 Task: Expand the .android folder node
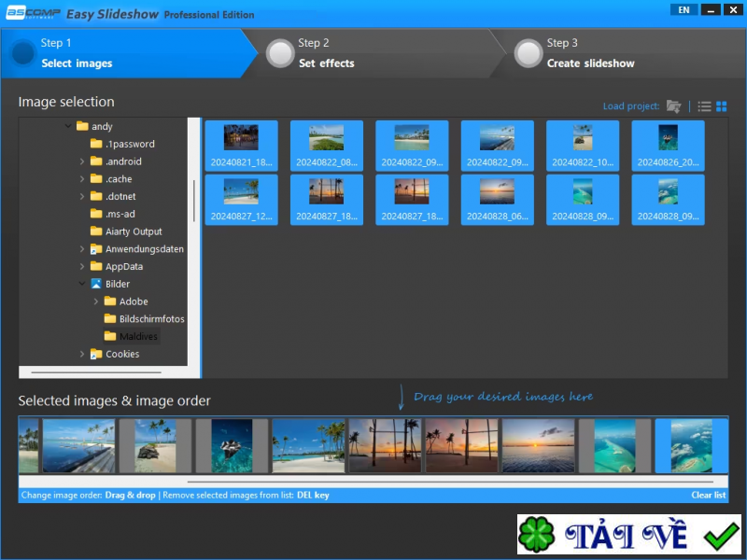[82, 161]
